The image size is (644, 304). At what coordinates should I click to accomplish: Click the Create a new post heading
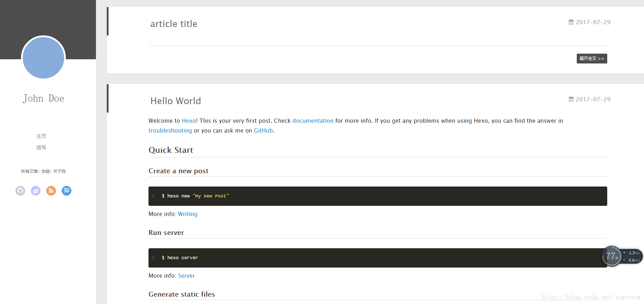tap(178, 171)
